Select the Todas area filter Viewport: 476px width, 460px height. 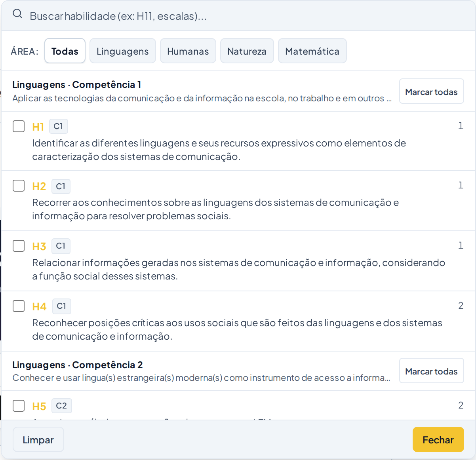(65, 51)
